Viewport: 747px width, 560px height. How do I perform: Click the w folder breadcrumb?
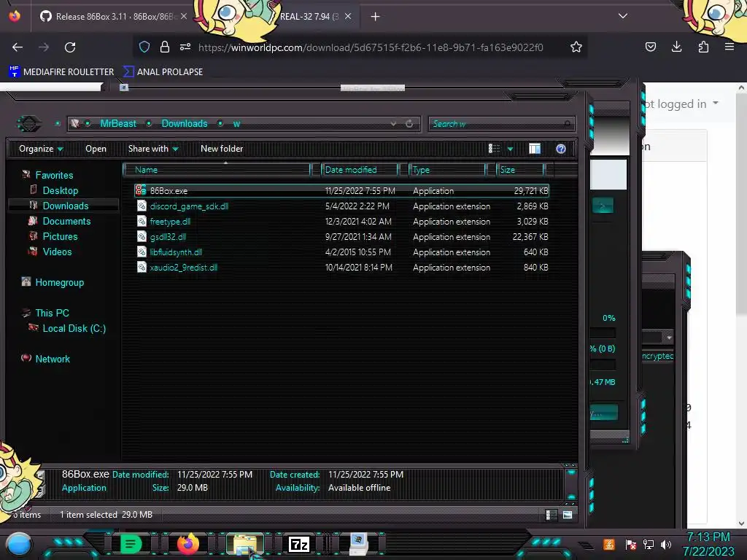(x=236, y=124)
